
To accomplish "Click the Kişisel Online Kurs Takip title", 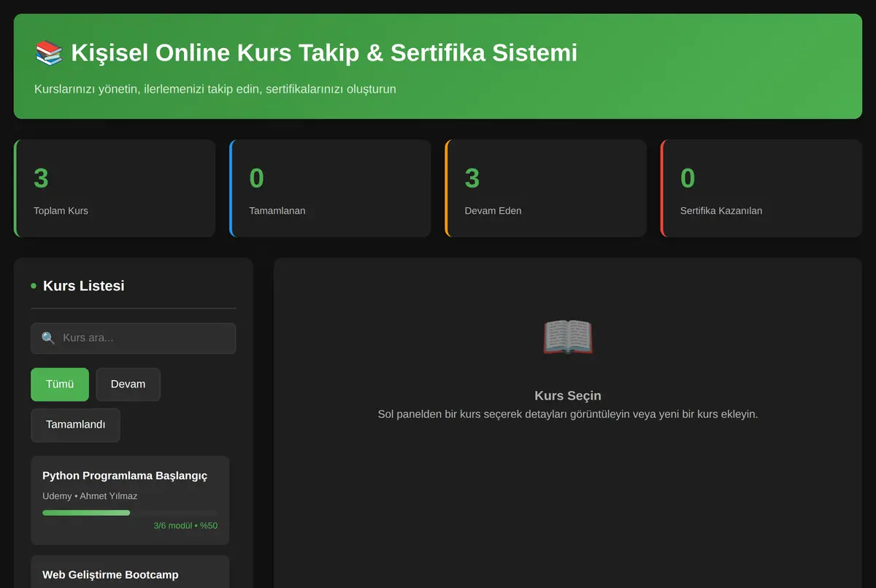I will [324, 53].
